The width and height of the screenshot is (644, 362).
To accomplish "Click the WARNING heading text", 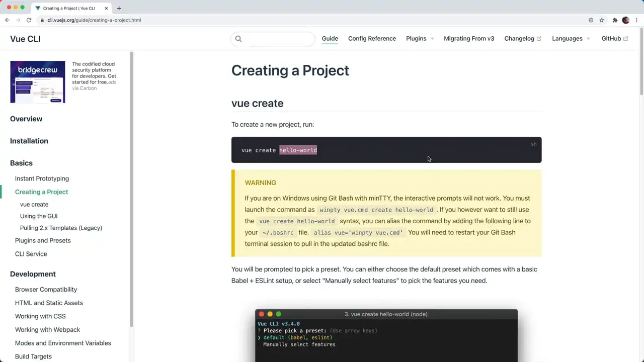I will click(260, 183).
